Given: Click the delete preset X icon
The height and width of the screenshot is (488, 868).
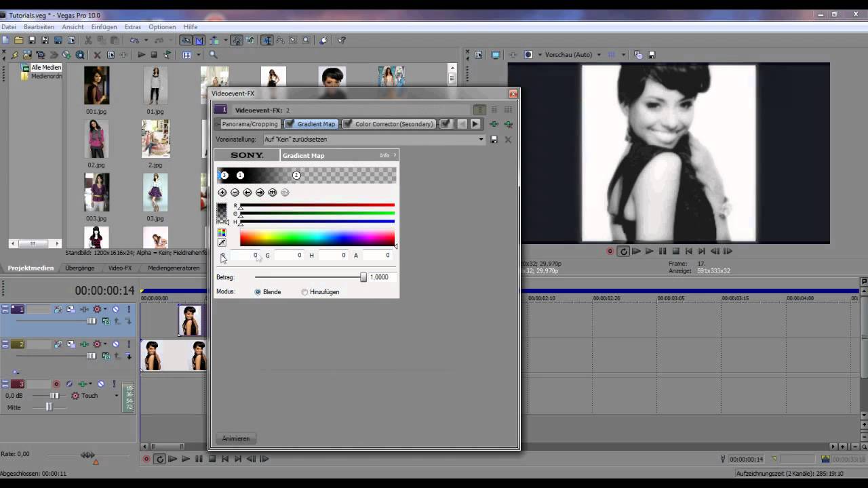Looking at the screenshot, I should [508, 140].
